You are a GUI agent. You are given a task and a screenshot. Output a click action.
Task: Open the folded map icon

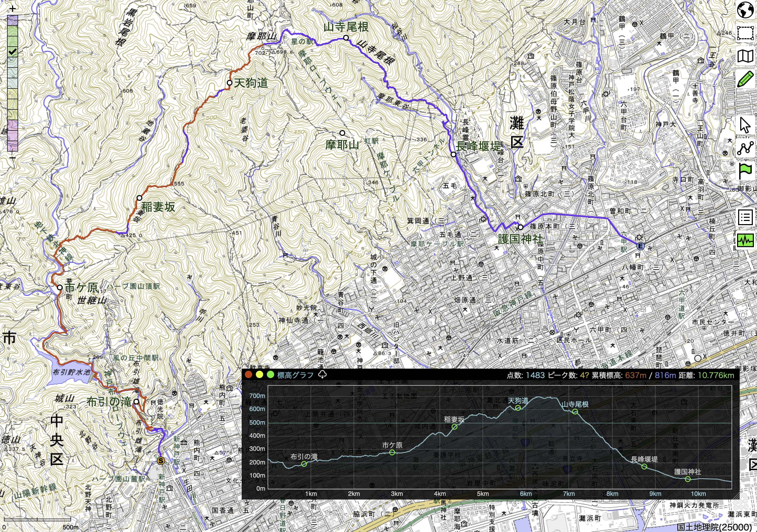click(745, 56)
